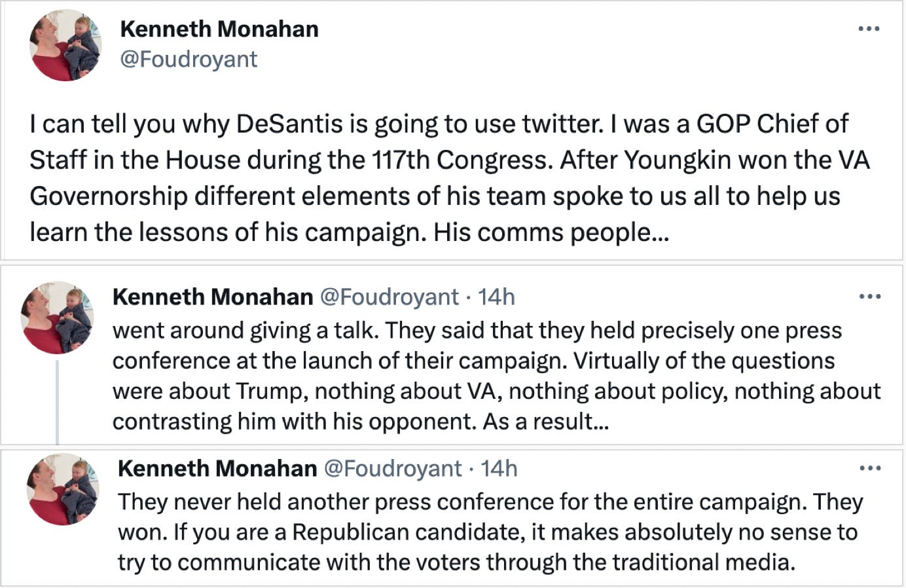
Task: Click the @Foudroyant handle in the bottom tweet
Action: pyautogui.click(x=393, y=468)
